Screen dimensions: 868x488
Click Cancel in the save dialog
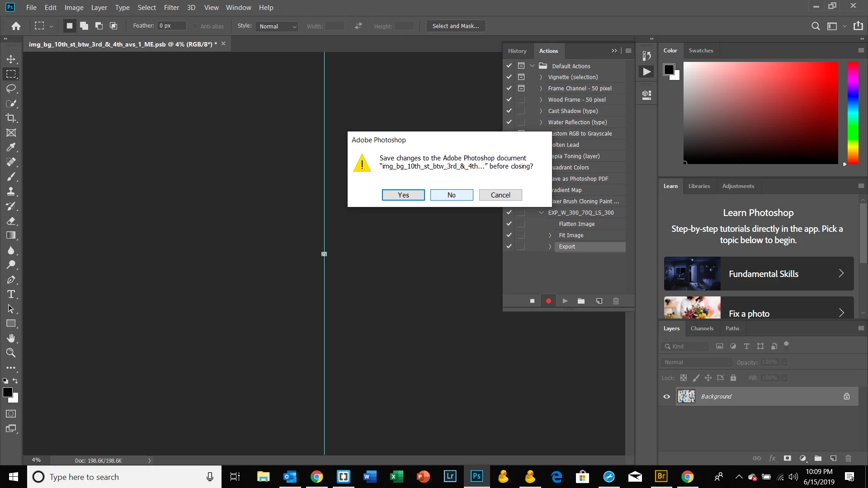(x=500, y=195)
